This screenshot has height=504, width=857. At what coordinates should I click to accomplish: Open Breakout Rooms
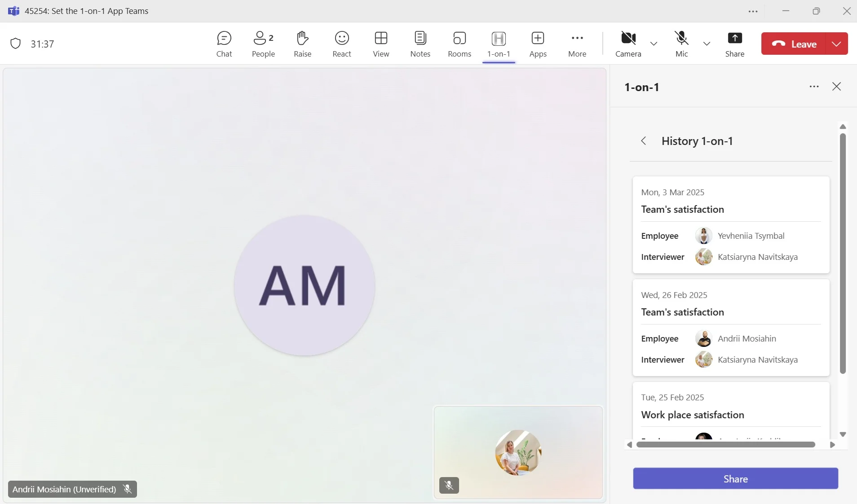(x=459, y=44)
